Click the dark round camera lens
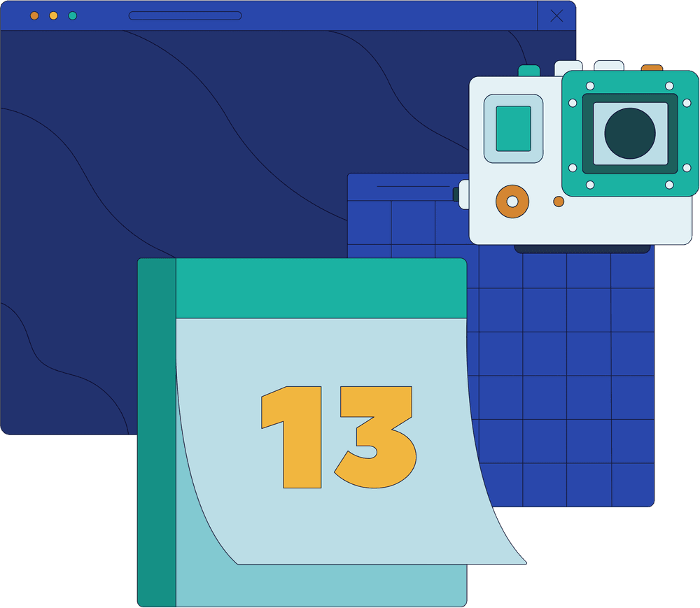Screen dimensions: 700x608 pos(630,133)
